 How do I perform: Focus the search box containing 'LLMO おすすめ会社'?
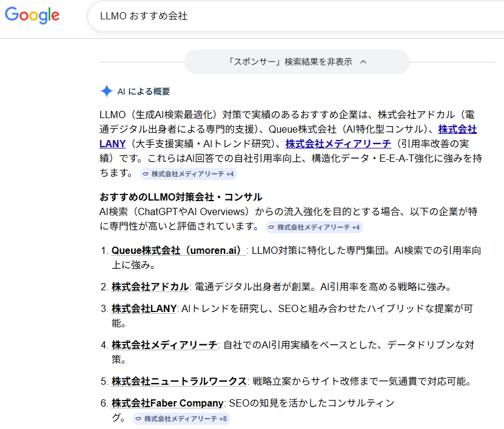point(291,16)
